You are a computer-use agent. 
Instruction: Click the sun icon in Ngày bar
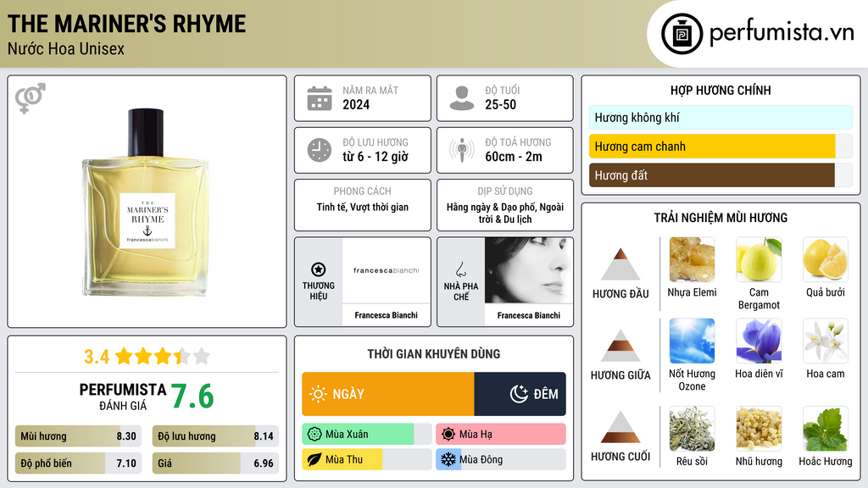tap(319, 394)
